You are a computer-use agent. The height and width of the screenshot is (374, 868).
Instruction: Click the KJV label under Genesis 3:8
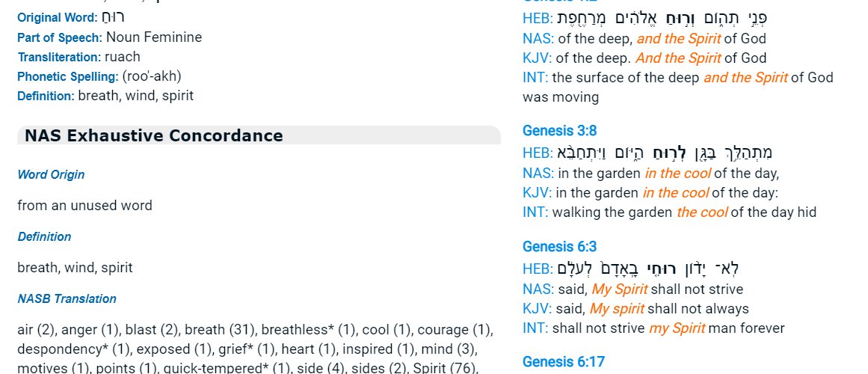click(x=535, y=193)
